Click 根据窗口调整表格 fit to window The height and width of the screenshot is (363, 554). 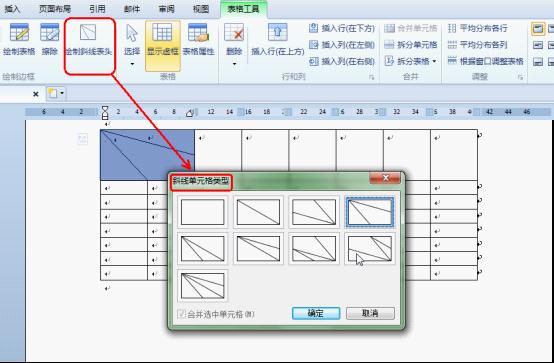485,62
